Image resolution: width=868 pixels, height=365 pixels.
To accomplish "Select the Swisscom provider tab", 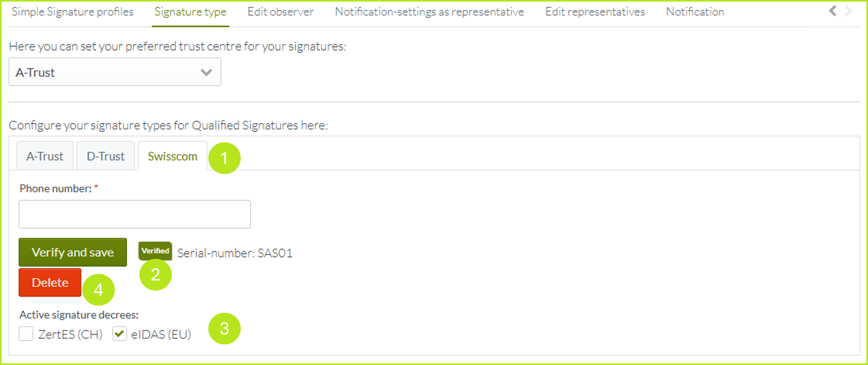I will point(172,156).
